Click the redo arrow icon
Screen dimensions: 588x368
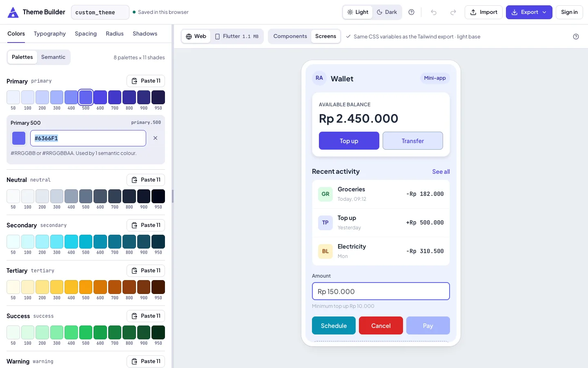click(x=453, y=12)
